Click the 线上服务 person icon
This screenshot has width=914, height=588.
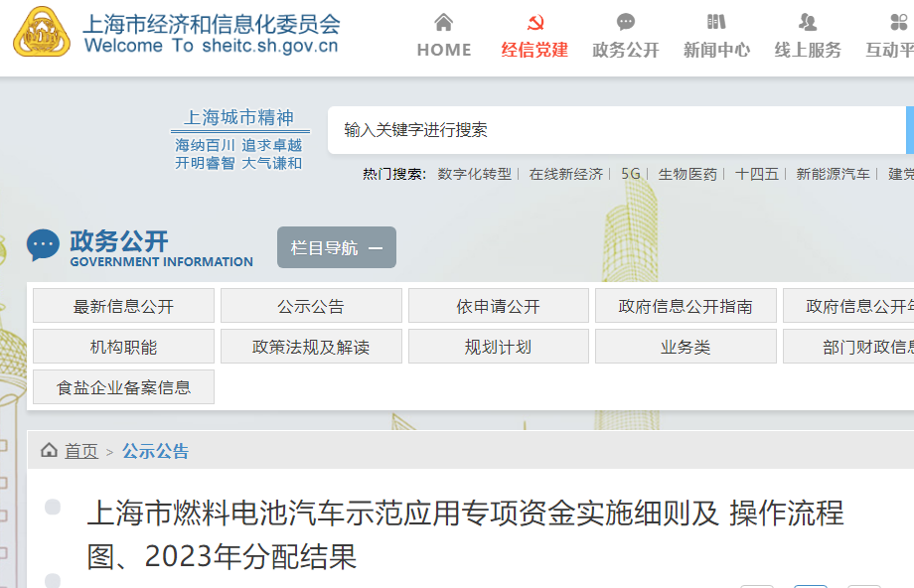[x=808, y=22]
